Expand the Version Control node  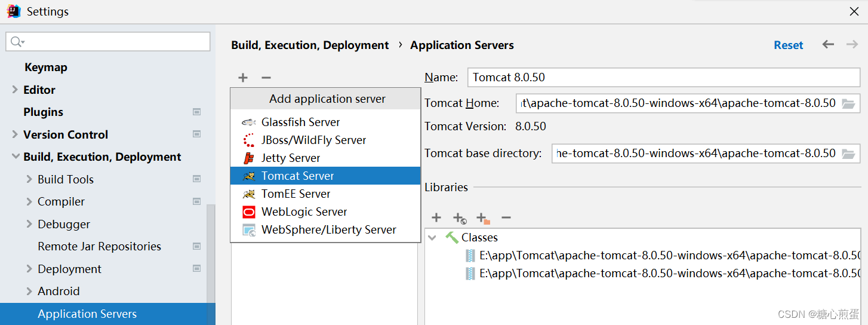[x=15, y=134]
